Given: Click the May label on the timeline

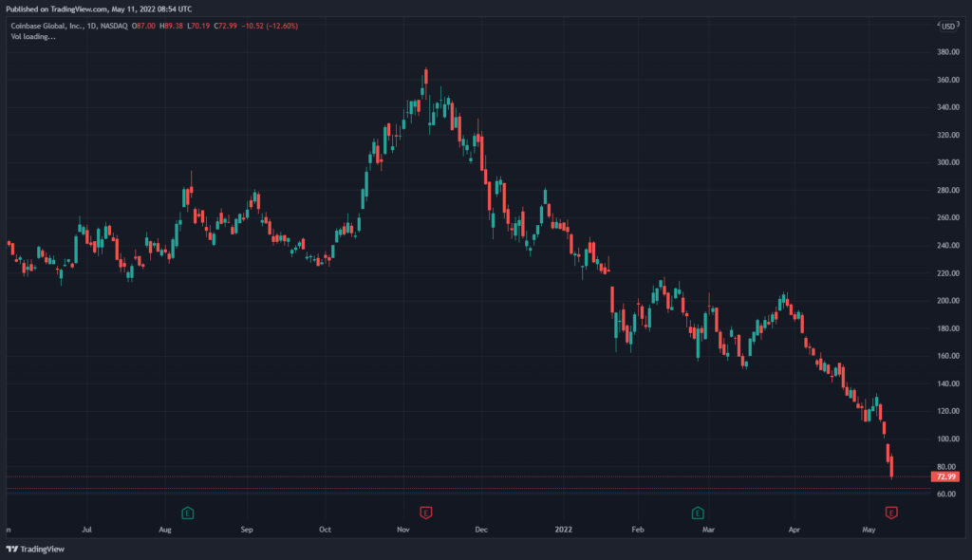Looking at the screenshot, I should 869,530.
